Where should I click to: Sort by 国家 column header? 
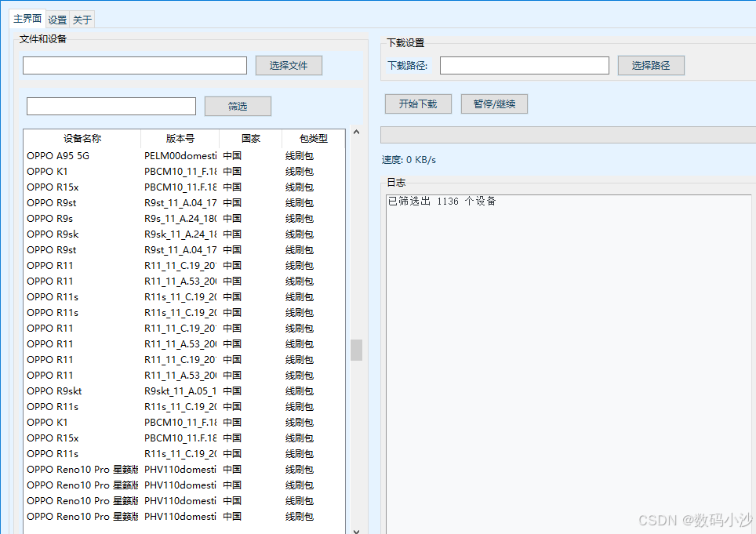(x=251, y=139)
